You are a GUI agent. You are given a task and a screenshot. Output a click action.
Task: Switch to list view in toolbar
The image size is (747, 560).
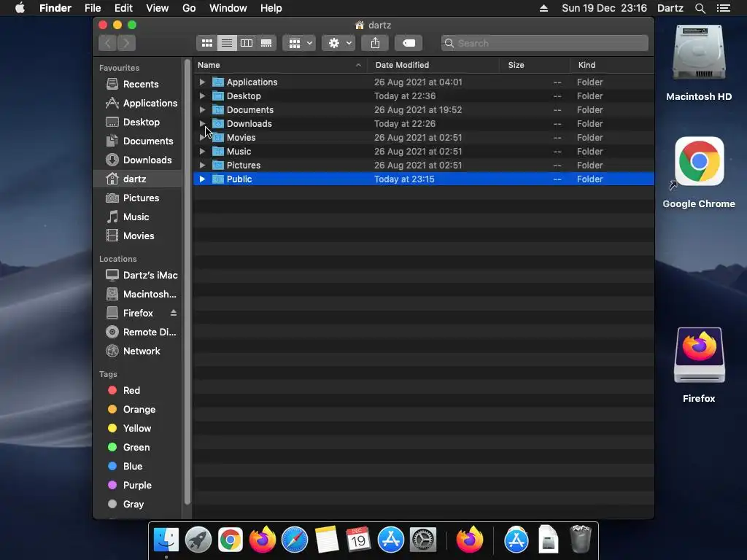227,43
